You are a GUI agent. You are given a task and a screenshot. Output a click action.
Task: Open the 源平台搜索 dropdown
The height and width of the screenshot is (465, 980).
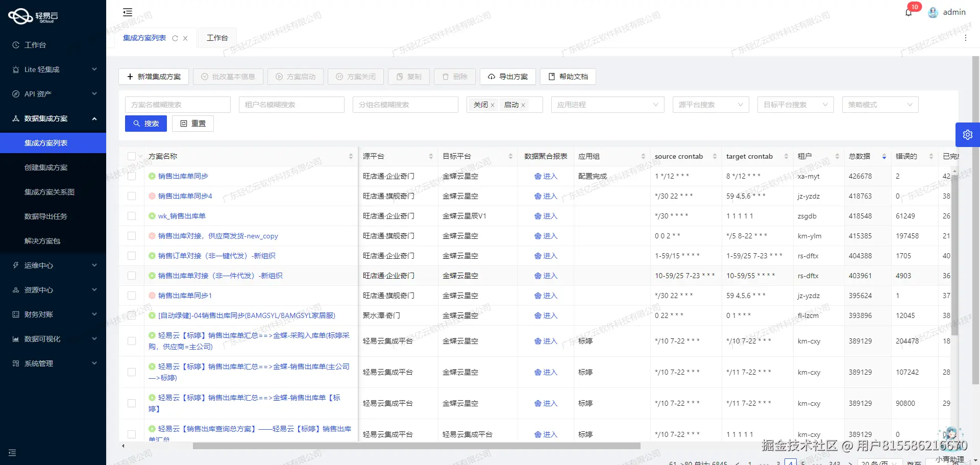point(710,105)
